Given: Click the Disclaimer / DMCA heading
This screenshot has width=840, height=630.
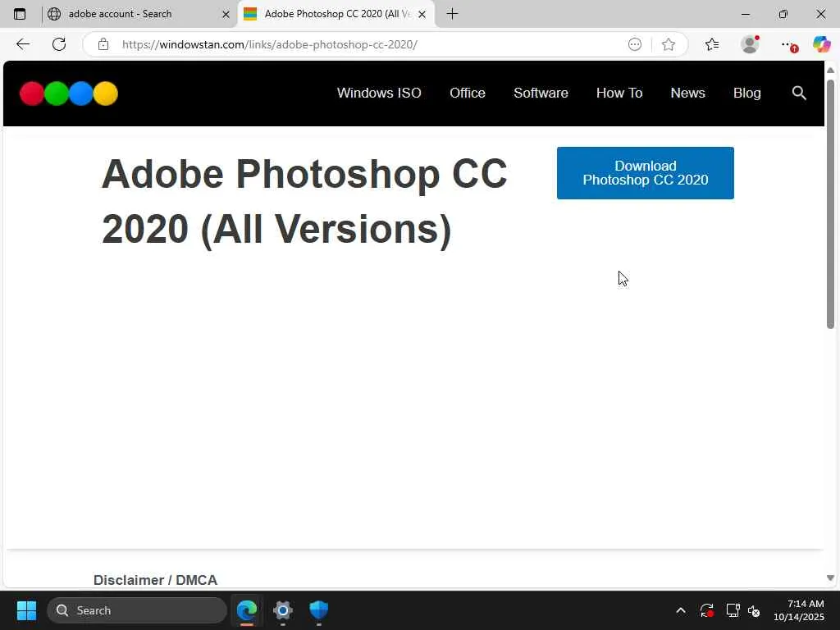Looking at the screenshot, I should [155, 580].
